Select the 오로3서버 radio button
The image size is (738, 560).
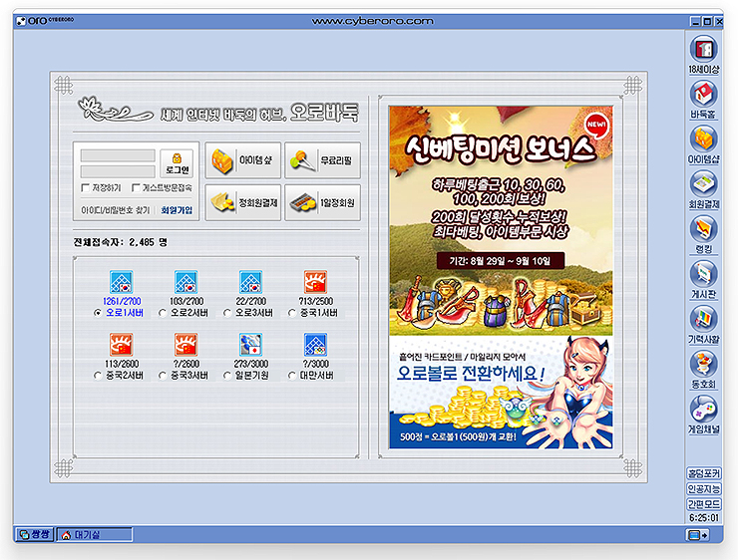(227, 313)
